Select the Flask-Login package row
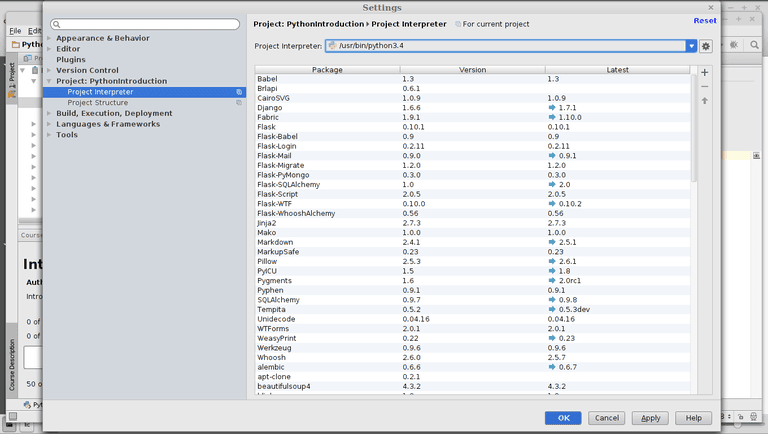 (x=472, y=146)
